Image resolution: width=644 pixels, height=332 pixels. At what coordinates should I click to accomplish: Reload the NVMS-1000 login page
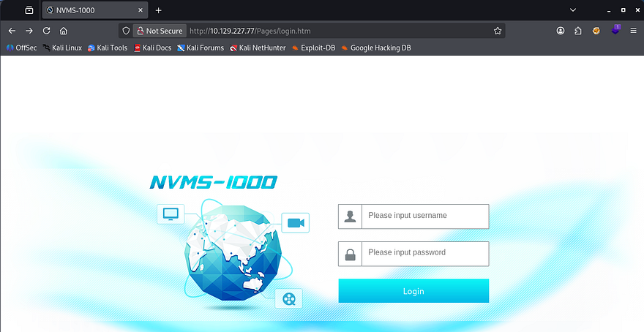coord(46,31)
